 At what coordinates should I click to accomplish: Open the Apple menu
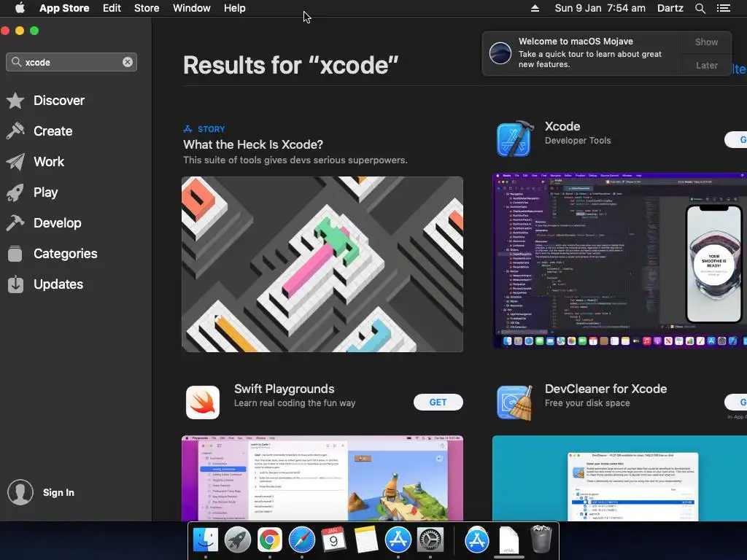coord(20,8)
